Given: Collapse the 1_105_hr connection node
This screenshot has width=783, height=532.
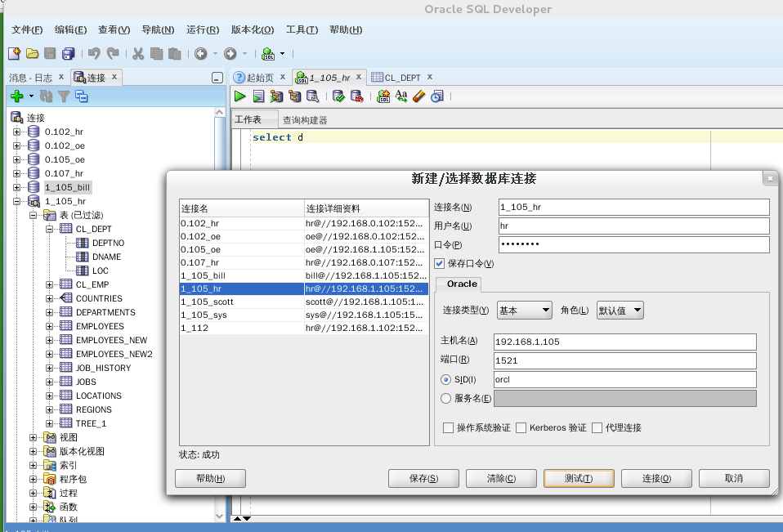Looking at the screenshot, I should coord(17,201).
